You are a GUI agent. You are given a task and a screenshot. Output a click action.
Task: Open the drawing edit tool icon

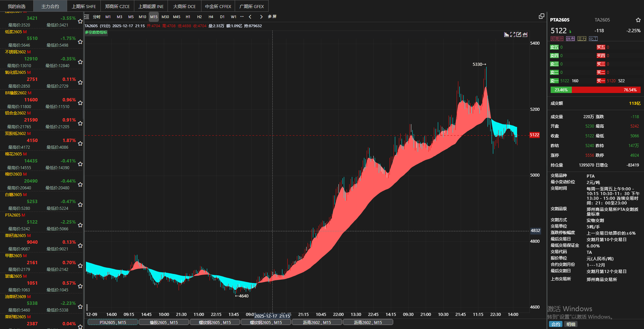pyautogui.click(x=519, y=34)
